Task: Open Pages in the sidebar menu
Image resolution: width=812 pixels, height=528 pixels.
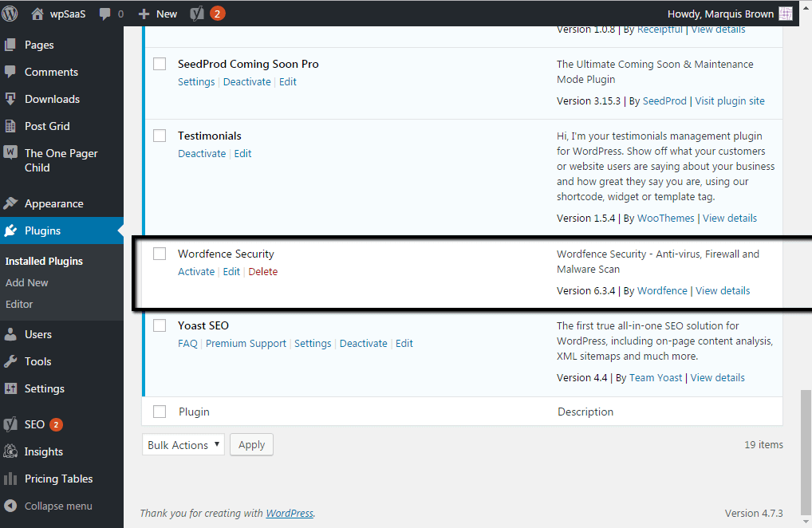Action: pos(39,45)
